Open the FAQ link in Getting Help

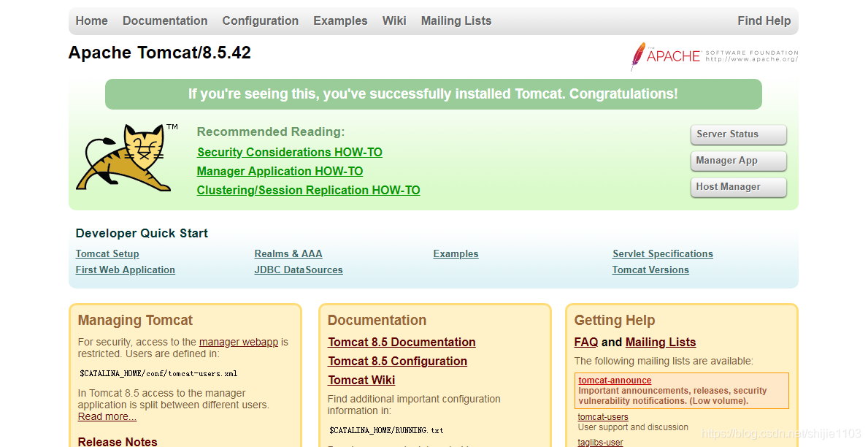pos(586,343)
